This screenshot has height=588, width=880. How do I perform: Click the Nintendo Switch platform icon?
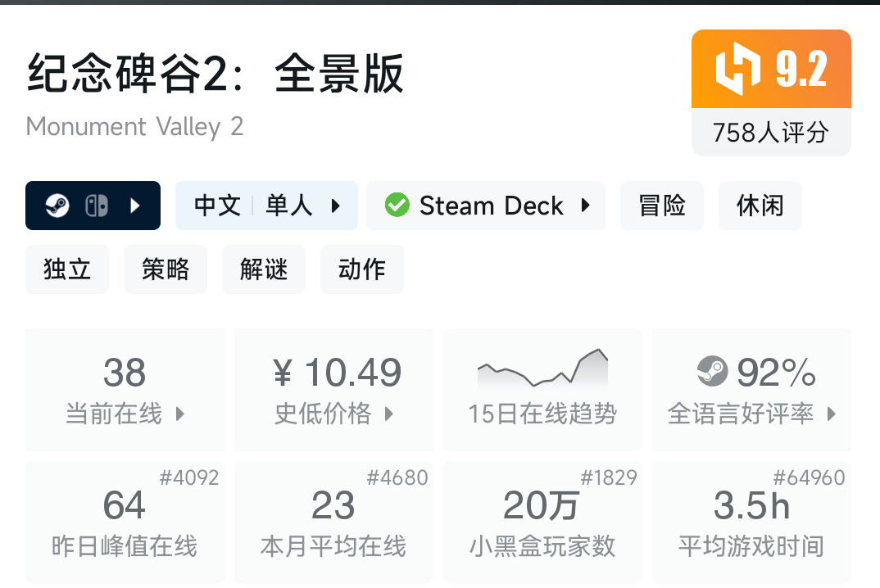(x=97, y=206)
